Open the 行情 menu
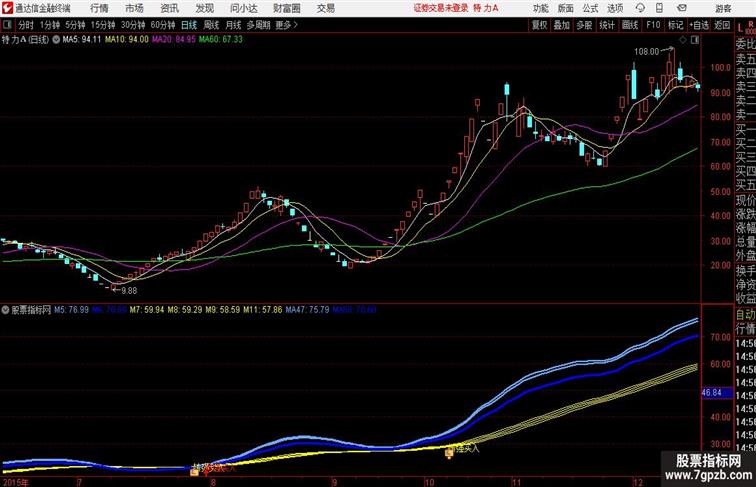The width and height of the screenshot is (756, 487). [x=99, y=8]
